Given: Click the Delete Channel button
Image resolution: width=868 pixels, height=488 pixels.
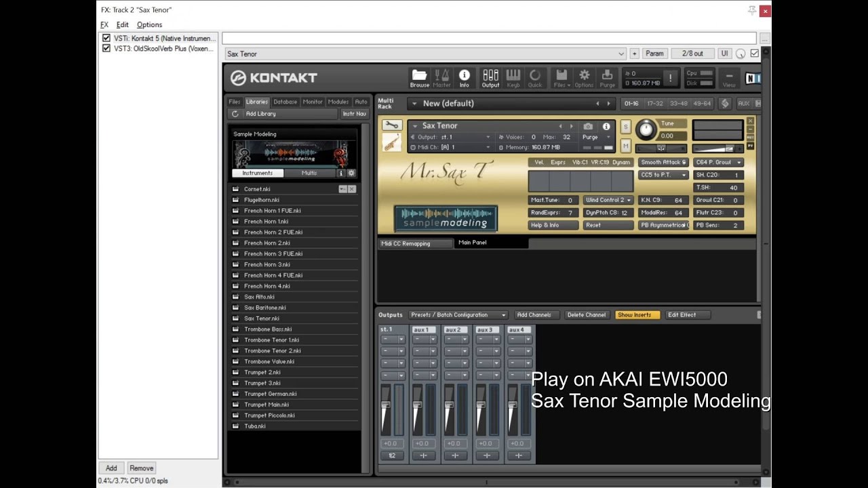Looking at the screenshot, I should [586, 315].
